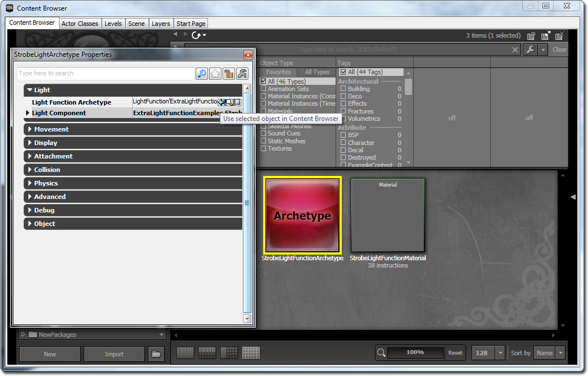Check the Animation Sets object type filter
Image resolution: width=588 pixels, height=376 pixels.
click(x=264, y=88)
